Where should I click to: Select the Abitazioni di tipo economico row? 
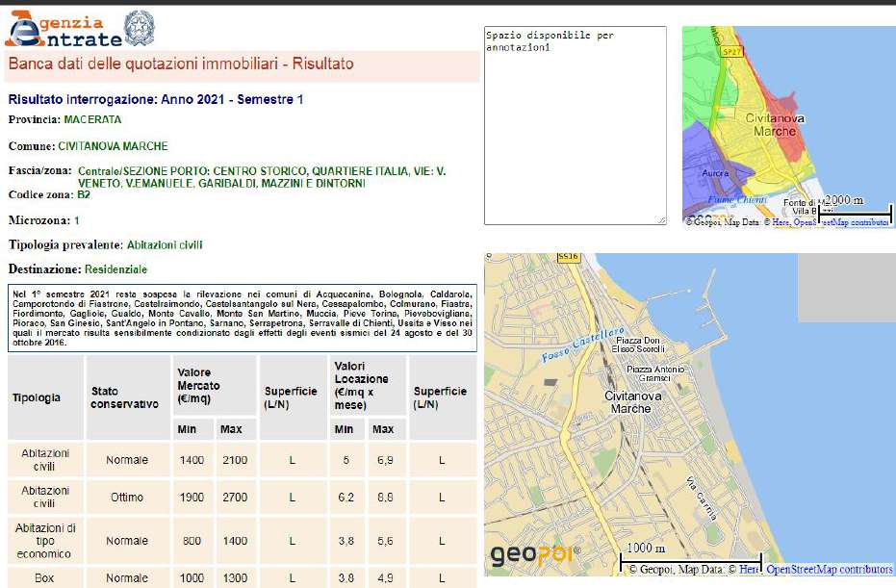(45, 541)
